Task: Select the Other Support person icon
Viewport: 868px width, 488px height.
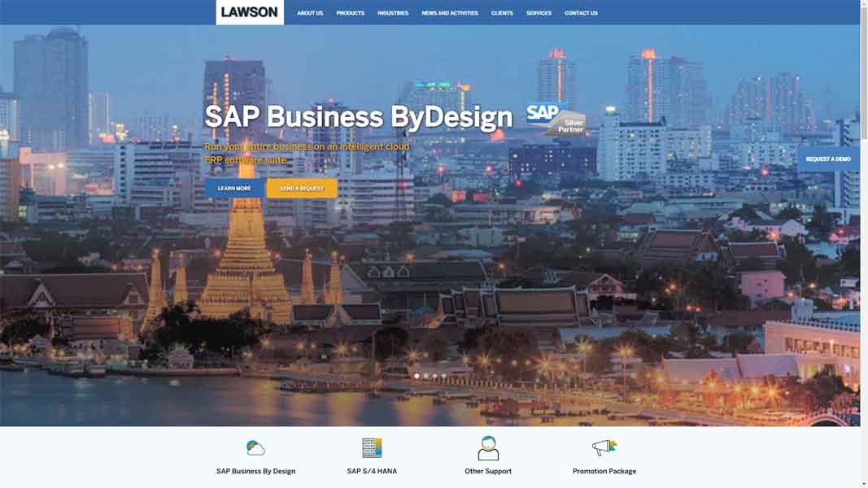Action: point(488,448)
